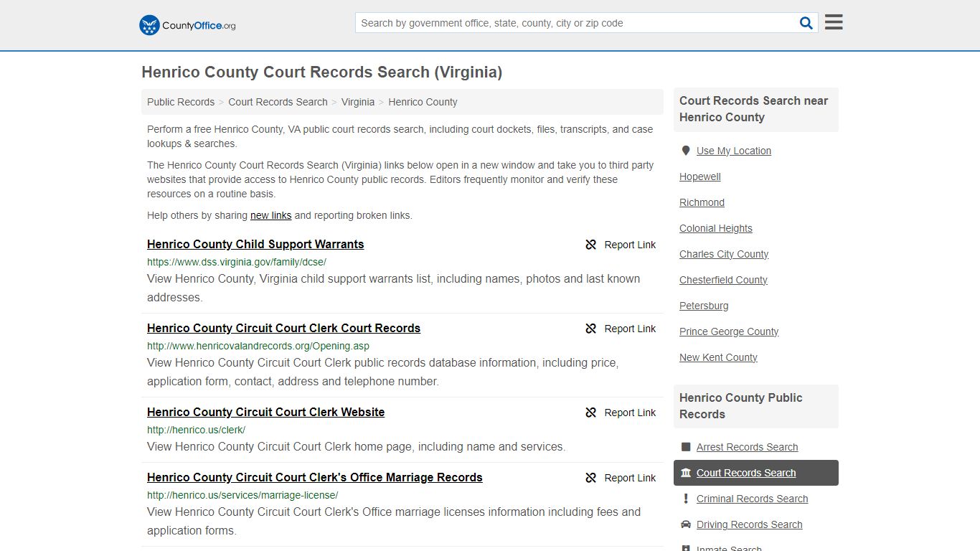Click the Criminal Records exclamation icon
This screenshot has height=551, width=980.
click(x=686, y=499)
